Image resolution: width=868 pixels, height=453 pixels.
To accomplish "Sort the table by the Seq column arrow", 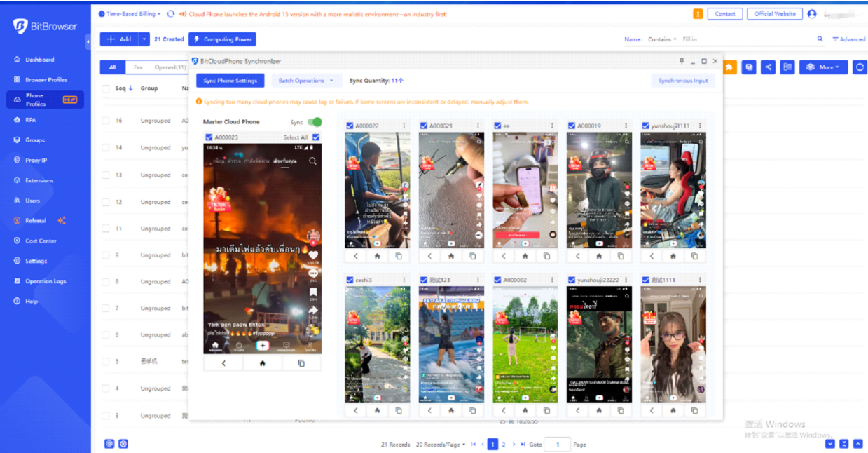I will [131, 88].
